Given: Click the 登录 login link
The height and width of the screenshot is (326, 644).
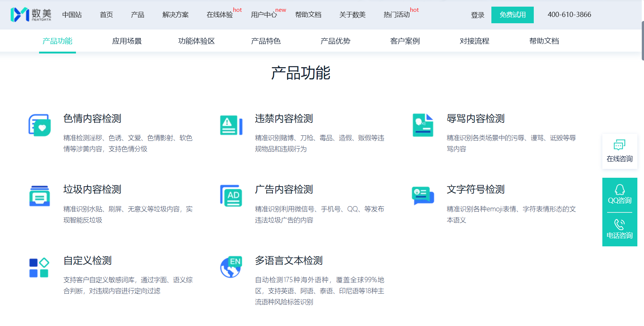Looking at the screenshot, I should point(477,15).
